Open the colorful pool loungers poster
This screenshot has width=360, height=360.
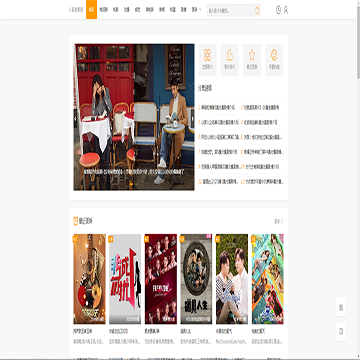coord(268,279)
